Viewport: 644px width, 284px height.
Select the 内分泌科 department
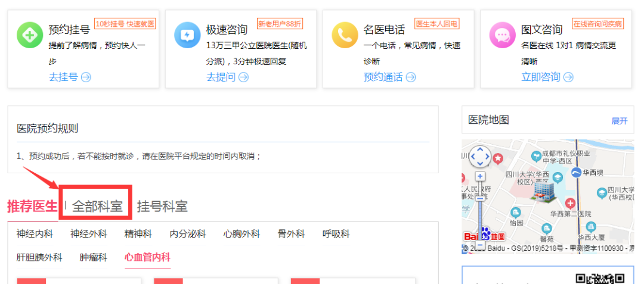(188, 235)
